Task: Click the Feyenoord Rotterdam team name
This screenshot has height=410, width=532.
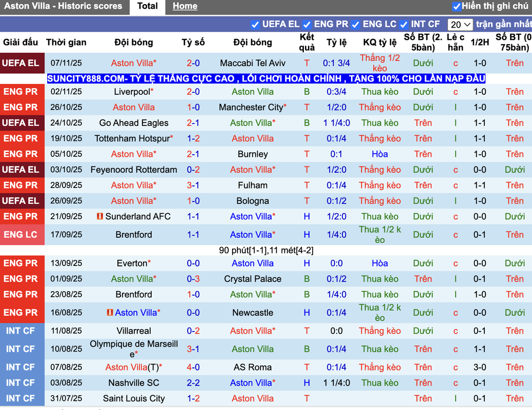Action: (x=134, y=170)
